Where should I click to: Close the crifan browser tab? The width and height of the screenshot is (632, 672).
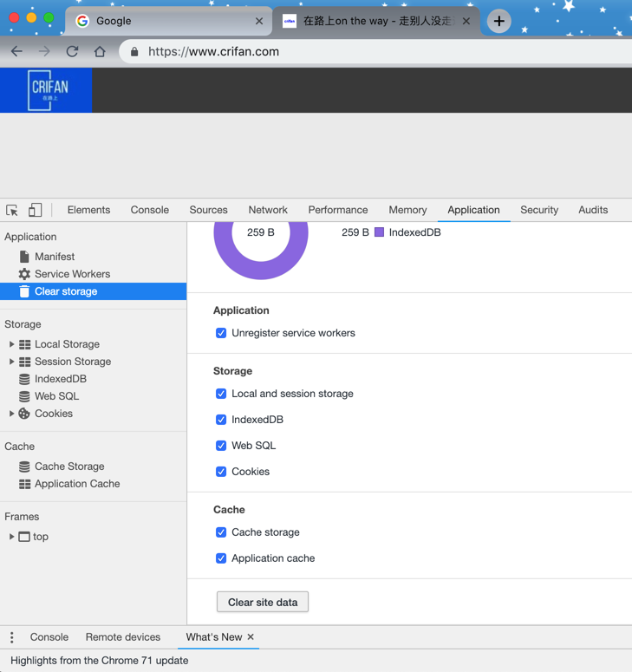coord(466,21)
